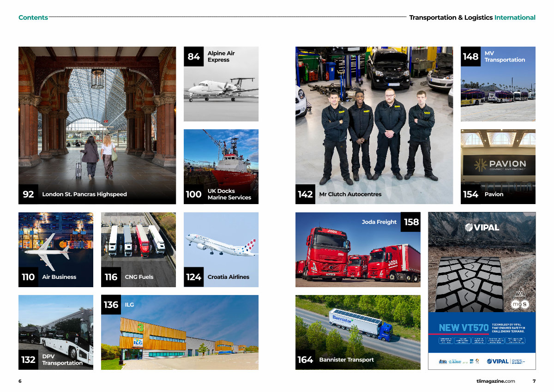The height and width of the screenshot is (392, 554).
Task: Select page number badge 124
Action: click(x=193, y=277)
